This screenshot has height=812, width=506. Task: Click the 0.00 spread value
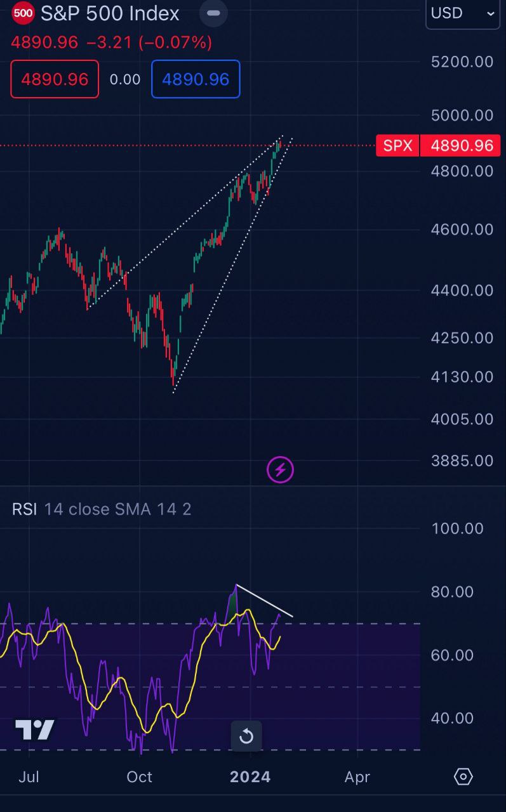coord(125,79)
